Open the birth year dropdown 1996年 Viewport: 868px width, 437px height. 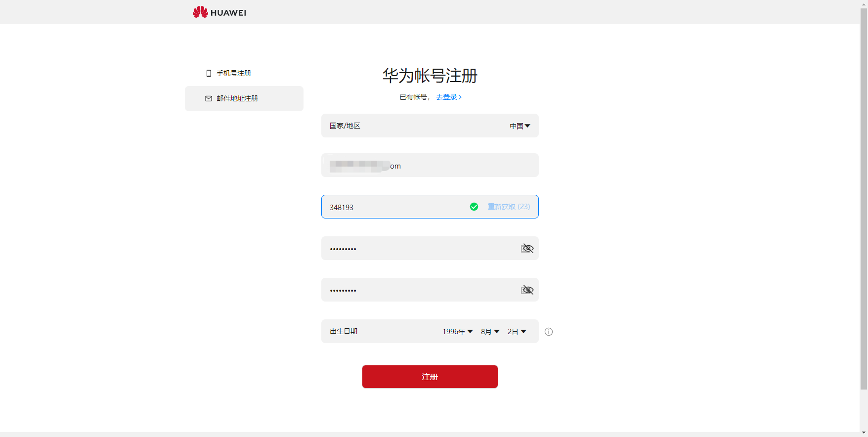458,332
